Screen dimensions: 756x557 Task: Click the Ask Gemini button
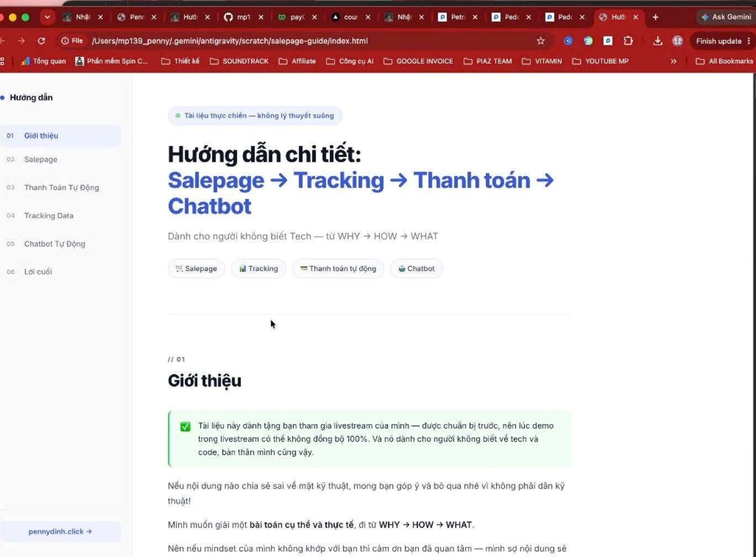[726, 17]
